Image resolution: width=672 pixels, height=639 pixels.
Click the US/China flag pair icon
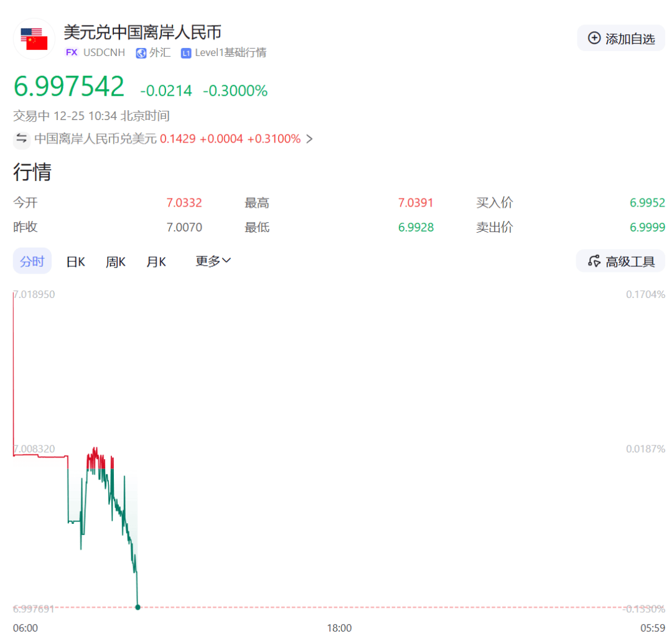click(34, 38)
